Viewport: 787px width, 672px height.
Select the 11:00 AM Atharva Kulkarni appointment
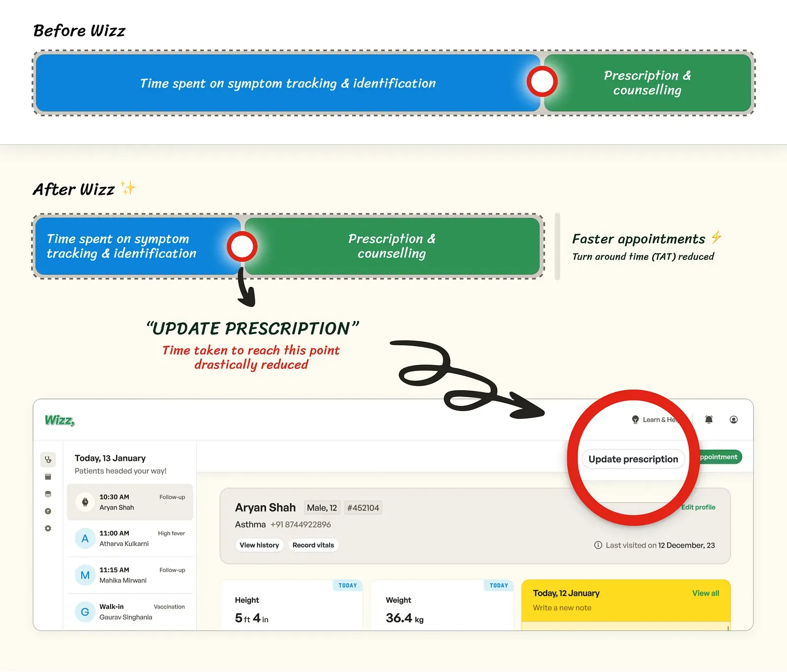pos(130,539)
